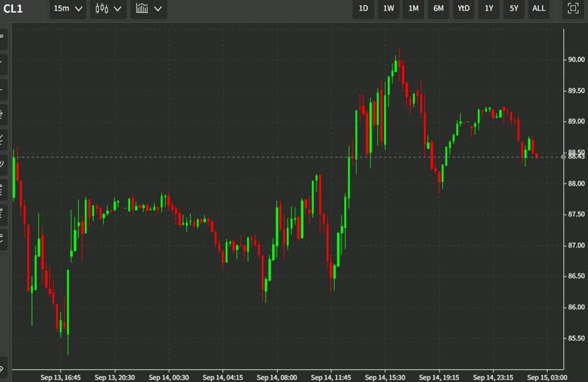This screenshot has width=588, height=382.
Task: Click the CL1 ticker label
Action: pos(12,8)
